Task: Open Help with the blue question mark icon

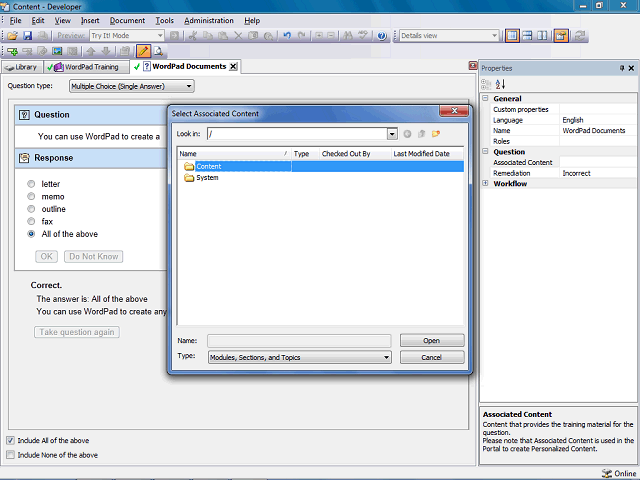Action: [x=382, y=36]
